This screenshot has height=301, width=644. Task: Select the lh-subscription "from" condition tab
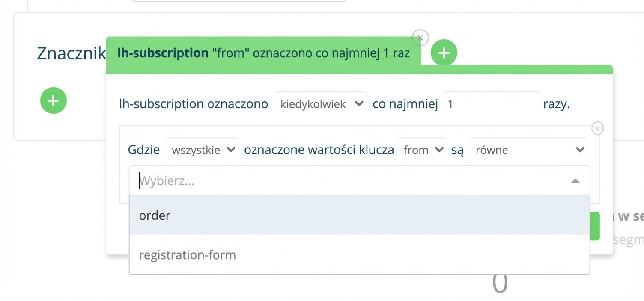pyautogui.click(x=263, y=53)
